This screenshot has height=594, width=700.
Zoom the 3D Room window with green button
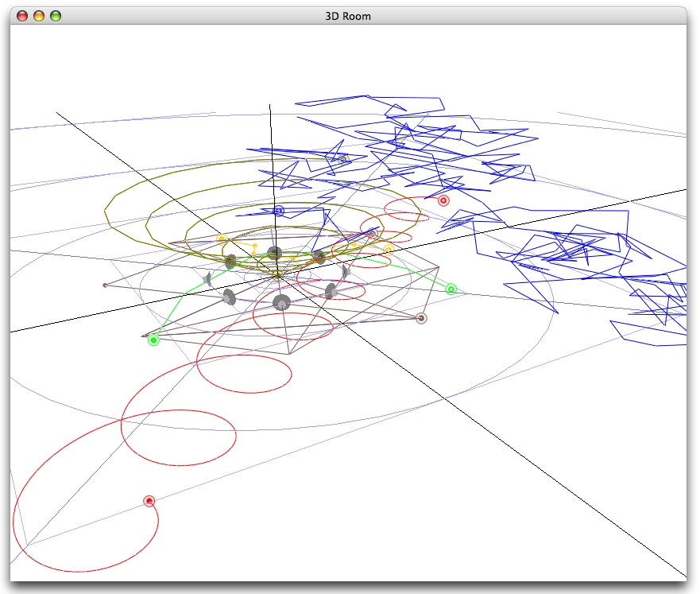click(56, 16)
